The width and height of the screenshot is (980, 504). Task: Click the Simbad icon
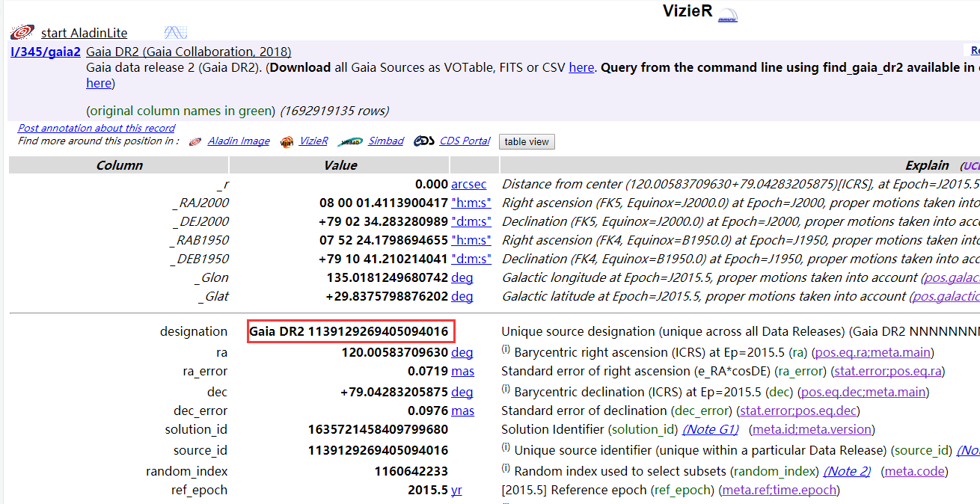(350, 141)
